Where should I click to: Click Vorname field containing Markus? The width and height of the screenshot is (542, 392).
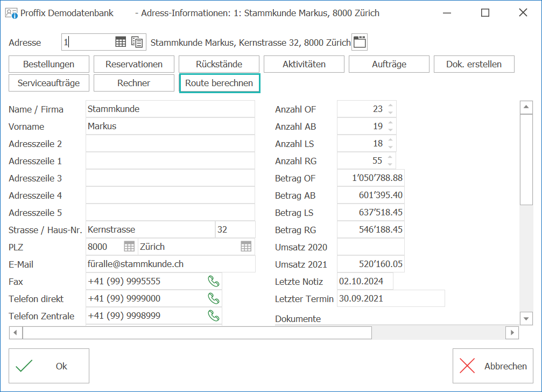click(x=170, y=126)
